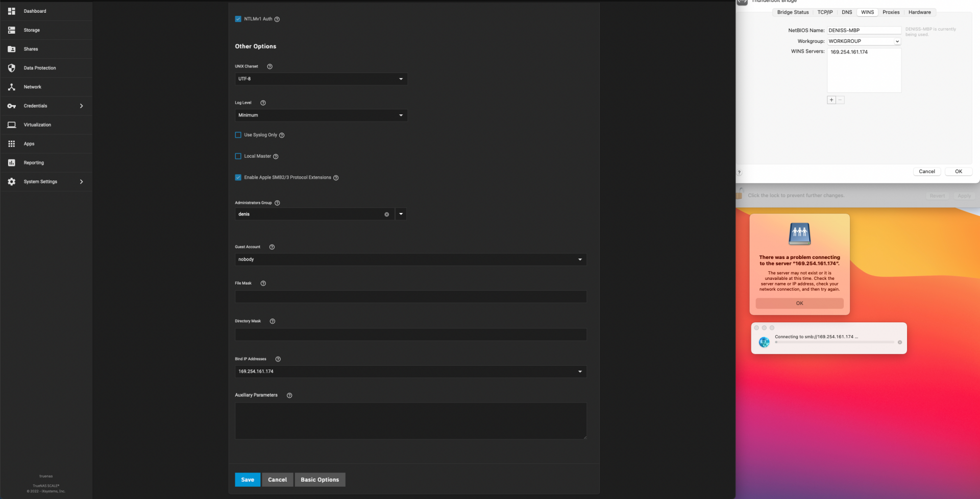This screenshot has width=980, height=499.
Task: Switch to the DNS tab
Action: 847,12
